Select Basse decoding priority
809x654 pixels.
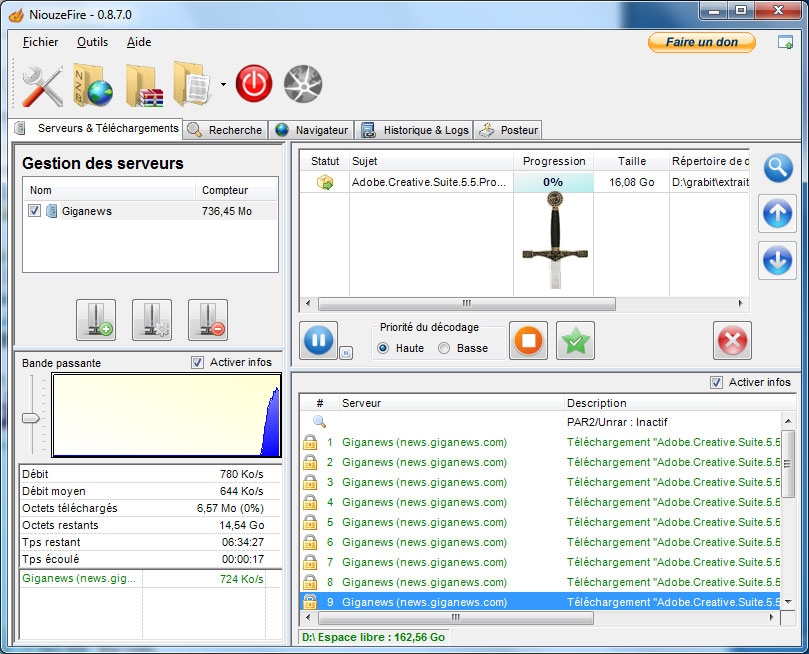[x=444, y=348]
